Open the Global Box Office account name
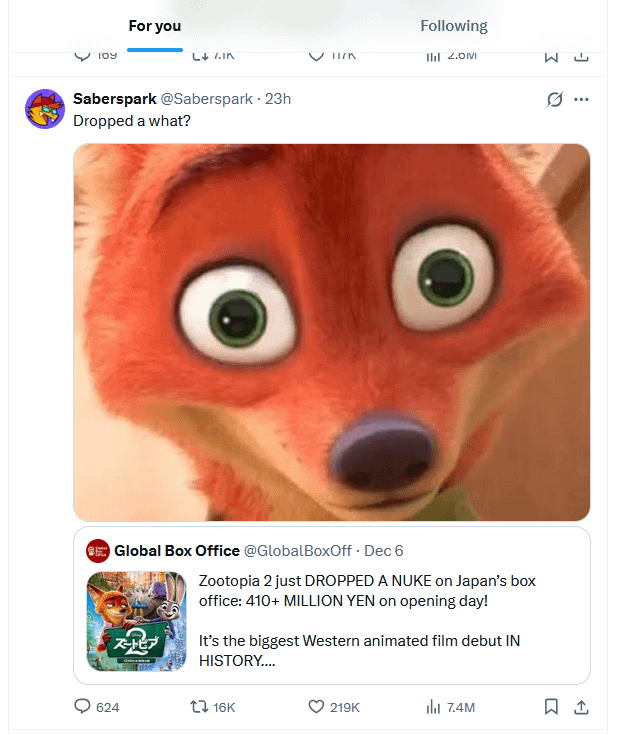The width and height of the screenshot is (637, 735). [x=177, y=550]
